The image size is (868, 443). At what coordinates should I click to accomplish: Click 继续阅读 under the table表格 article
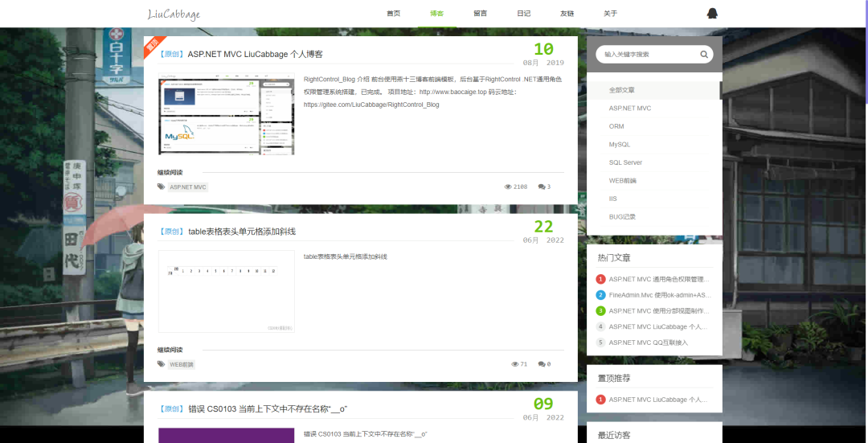coord(170,350)
